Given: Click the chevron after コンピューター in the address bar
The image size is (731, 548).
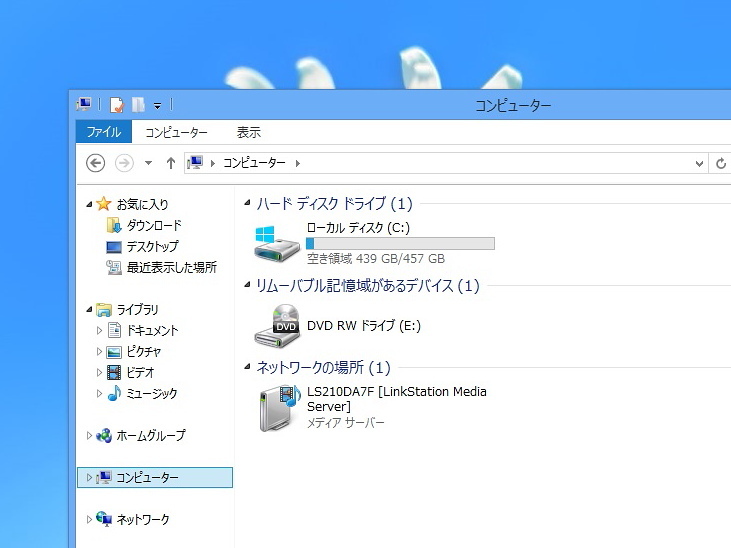Looking at the screenshot, I should tap(297, 163).
